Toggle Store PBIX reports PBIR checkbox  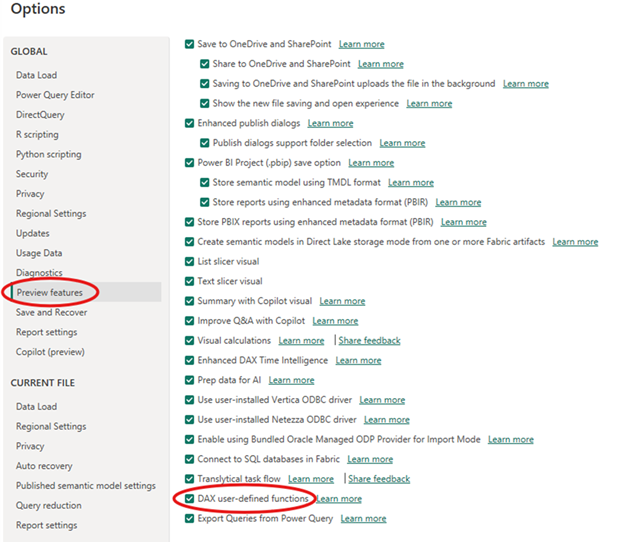[189, 222]
